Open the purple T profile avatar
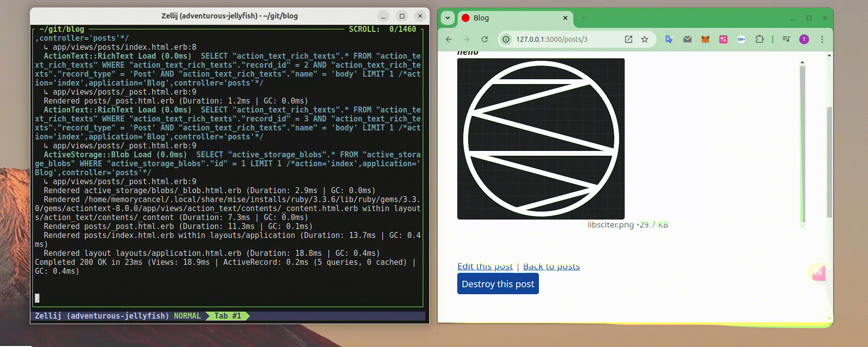Screen dimensions: 868x347 coord(804,39)
